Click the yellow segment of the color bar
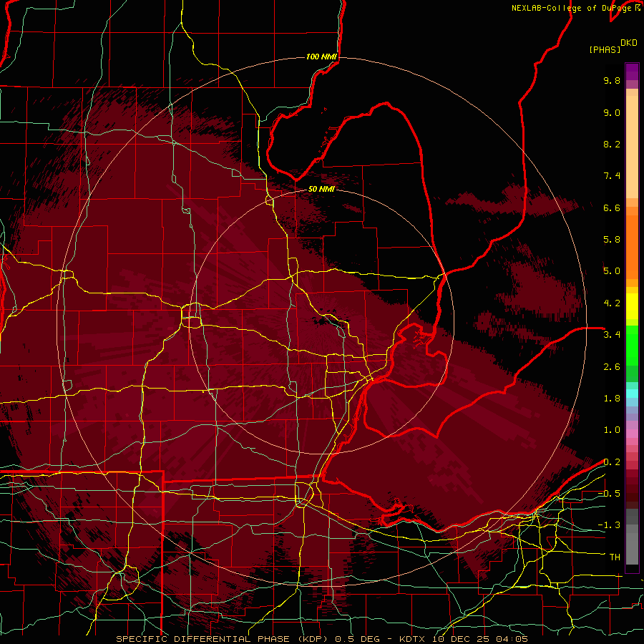Viewport: 644px width, 644px height. pos(632,306)
